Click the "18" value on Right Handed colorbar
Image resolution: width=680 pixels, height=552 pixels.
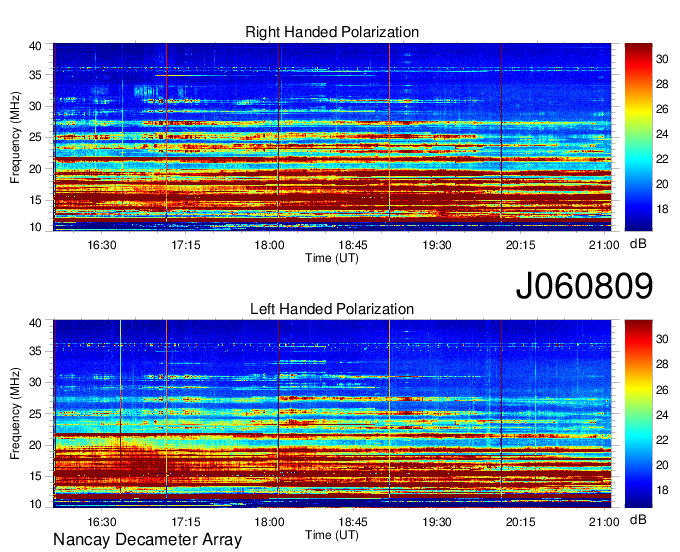click(x=662, y=209)
